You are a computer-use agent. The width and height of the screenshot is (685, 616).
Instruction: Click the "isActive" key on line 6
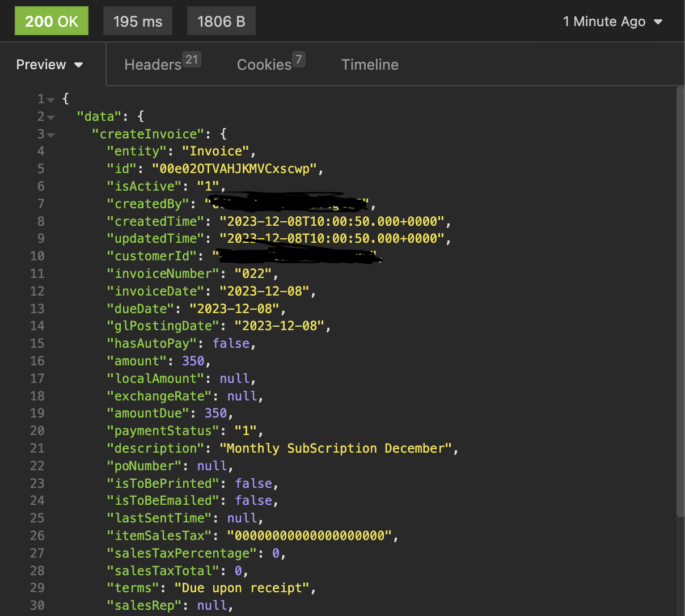145,186
